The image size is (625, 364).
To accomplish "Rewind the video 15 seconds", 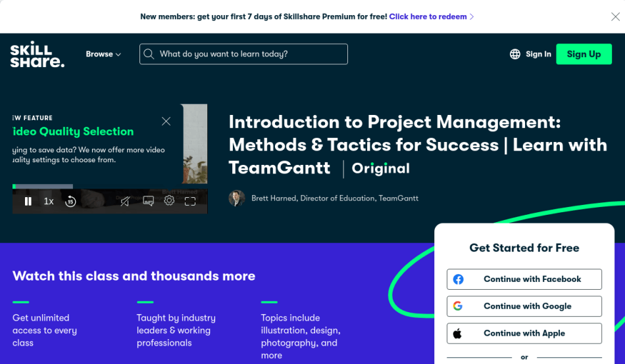I will tap(70, 202).
